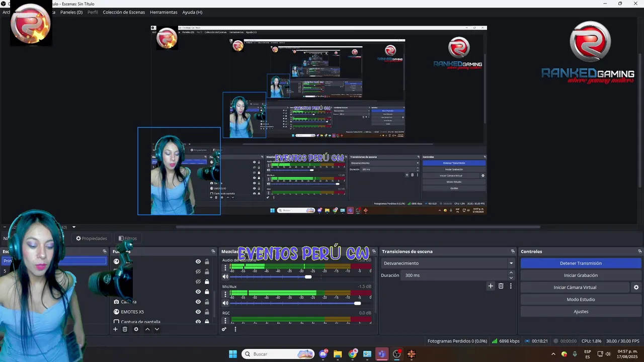
Task: Open advanced audio properties gears icon
Action: (x=224, y=329)
